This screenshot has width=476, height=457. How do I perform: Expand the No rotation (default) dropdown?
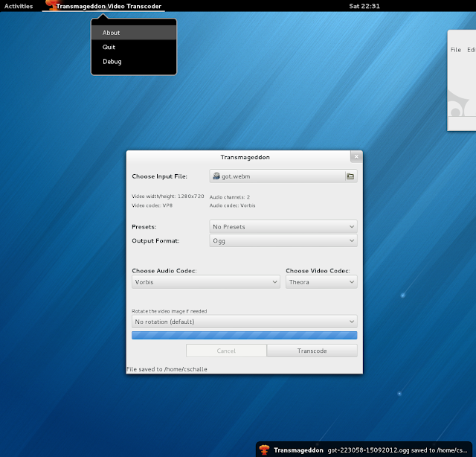pos(245,322)
